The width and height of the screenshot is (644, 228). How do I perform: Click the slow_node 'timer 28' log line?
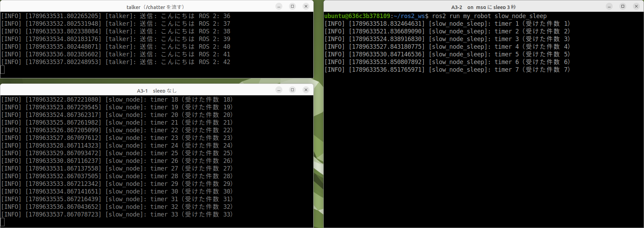117,176
